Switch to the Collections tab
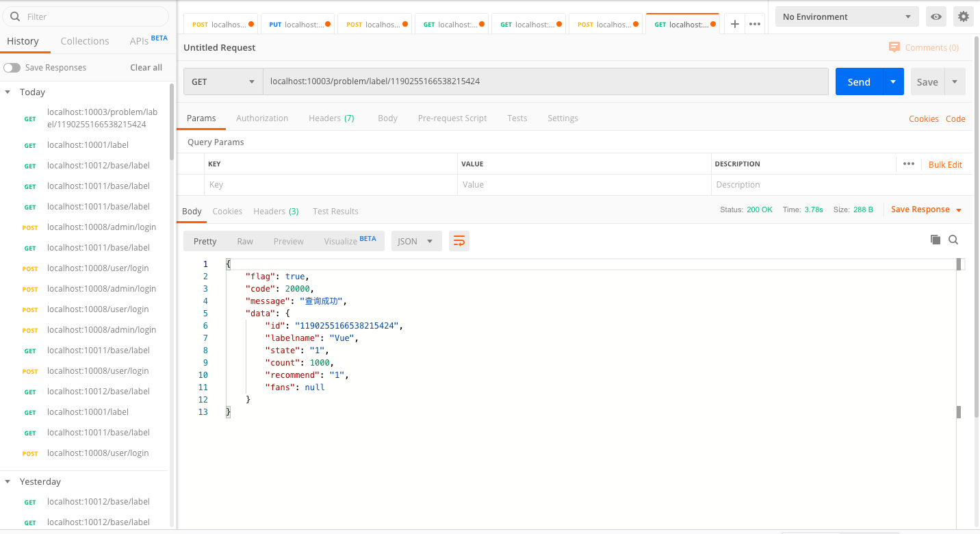The image size is (980, 534). pyautogui.click(x=85, y=41)
